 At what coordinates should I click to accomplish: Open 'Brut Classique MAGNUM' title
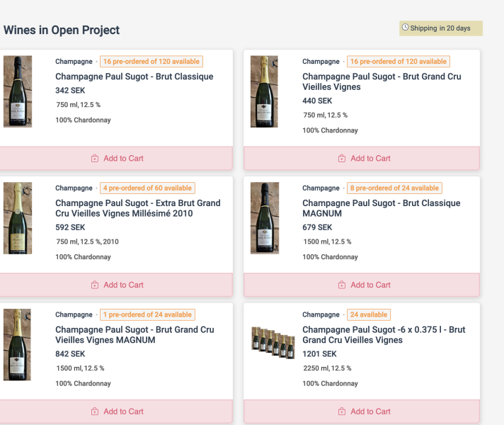pyautogui.click(x=382, y=208)
